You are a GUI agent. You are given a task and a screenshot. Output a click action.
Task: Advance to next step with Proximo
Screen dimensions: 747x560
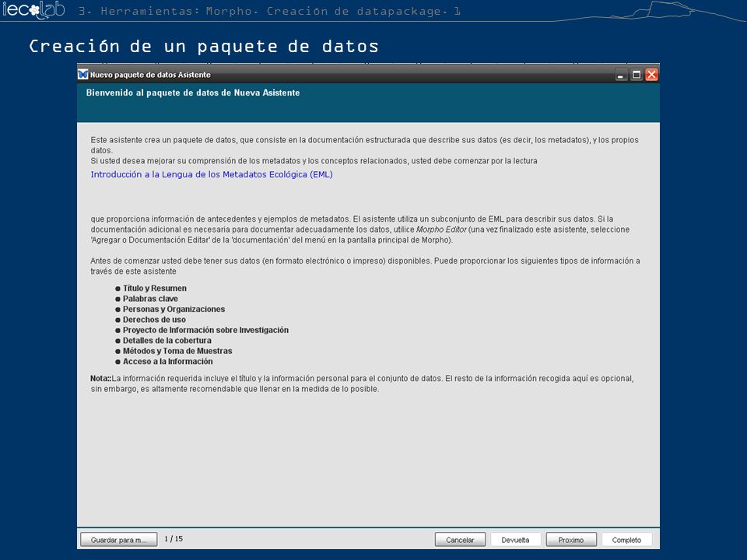[x=570, y=540]
